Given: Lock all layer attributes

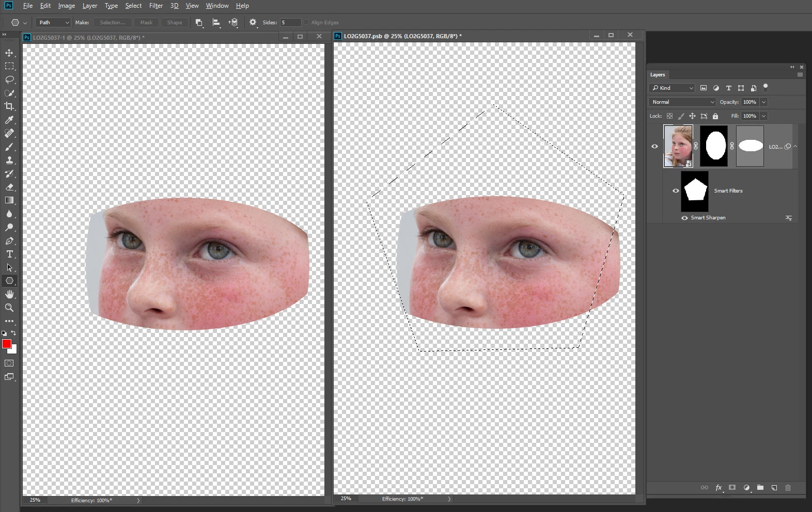Looking at the screenshot, I should pos(715,116).
